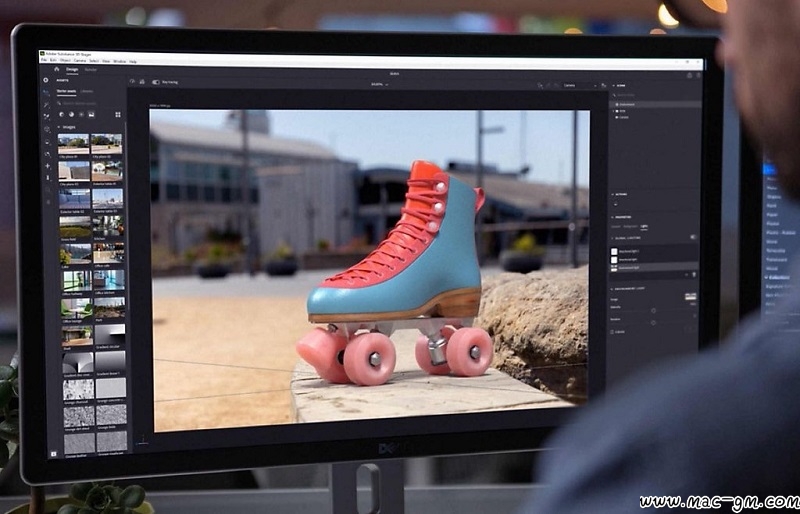The height and width of the screenshot is (514, 800).
Task: Open the Background tab in Properties
Action: (x=630, y=227)
